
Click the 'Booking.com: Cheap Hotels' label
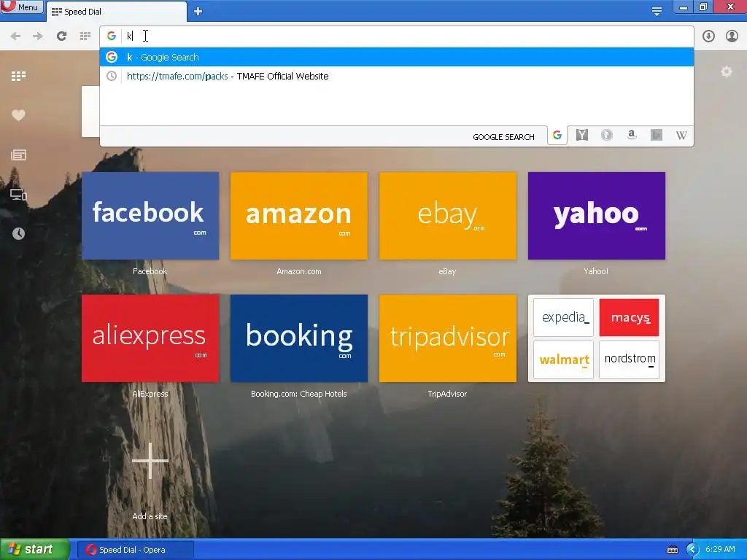click(298, 394)
